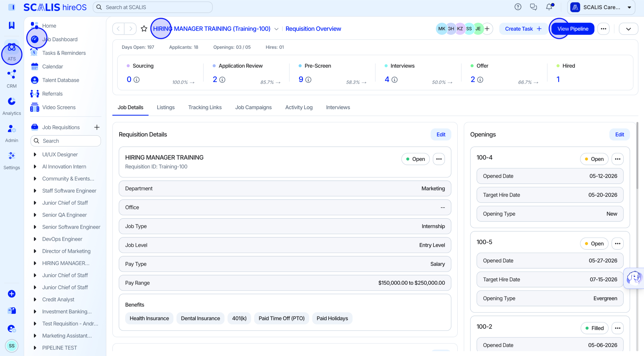Open the header more options ellipsis

click(603, 29)
